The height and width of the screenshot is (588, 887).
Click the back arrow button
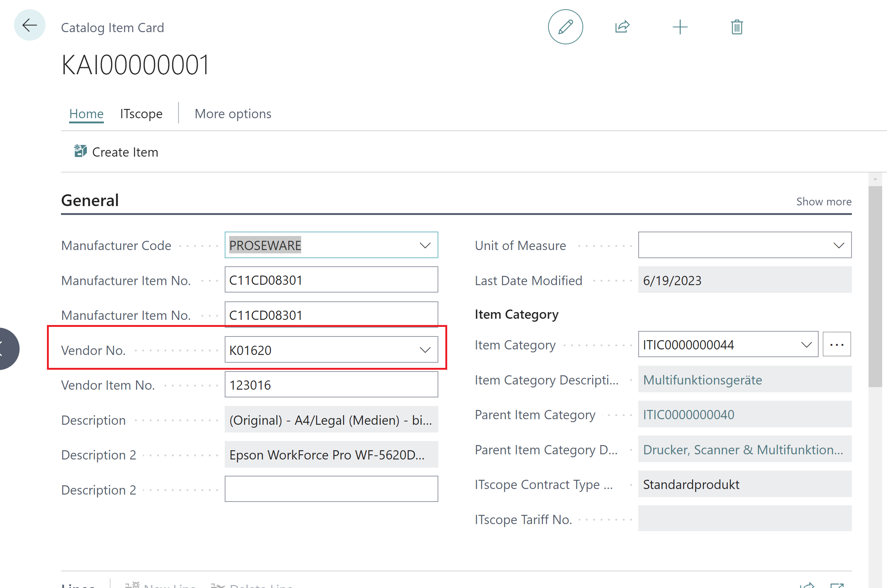29,25
